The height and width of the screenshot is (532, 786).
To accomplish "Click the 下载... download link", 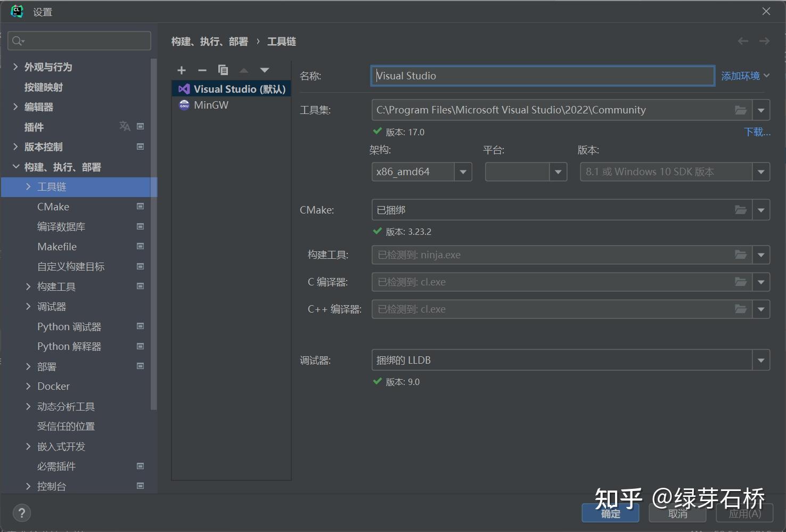I will point(757,132).
